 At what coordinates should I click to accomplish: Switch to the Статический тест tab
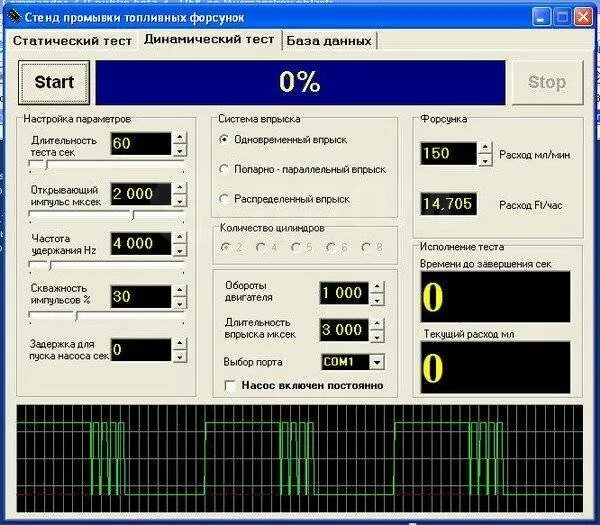click(x=72, y=41)
